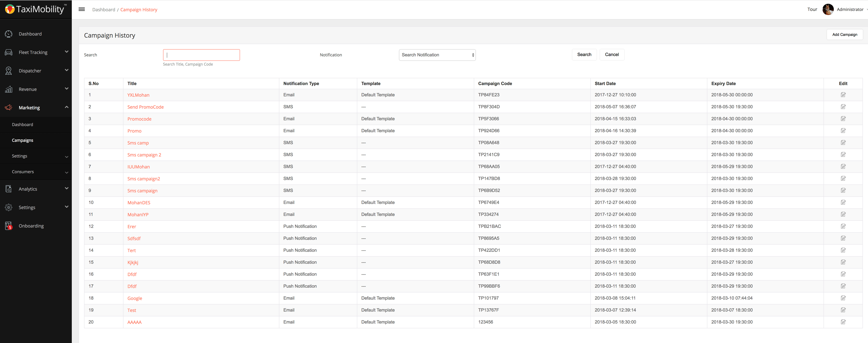Click the Onboarding icon with badge 5
This screenshot has height=343, width=868.
pyautogui.click(x=9, y=226)
